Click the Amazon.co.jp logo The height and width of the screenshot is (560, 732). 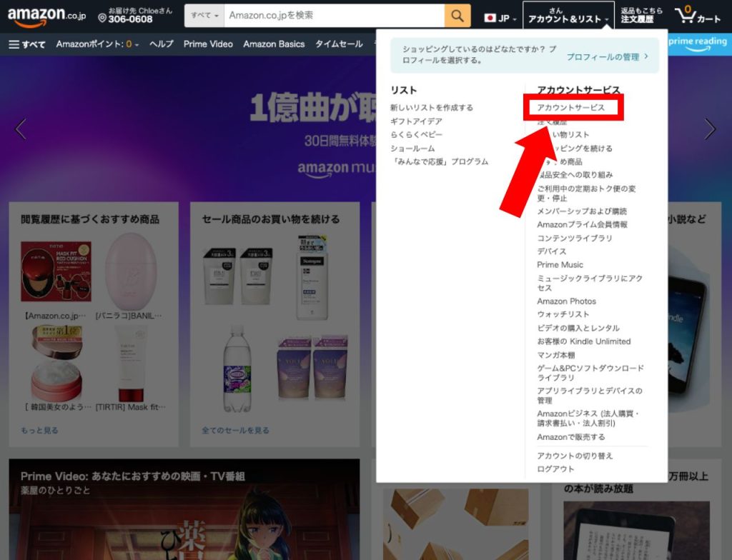click(46, 16)
